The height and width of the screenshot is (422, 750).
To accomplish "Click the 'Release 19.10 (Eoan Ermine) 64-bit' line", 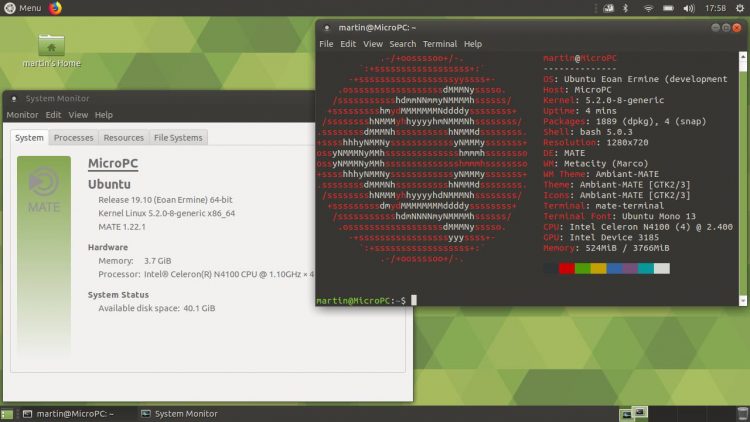I will click(165, 200).
